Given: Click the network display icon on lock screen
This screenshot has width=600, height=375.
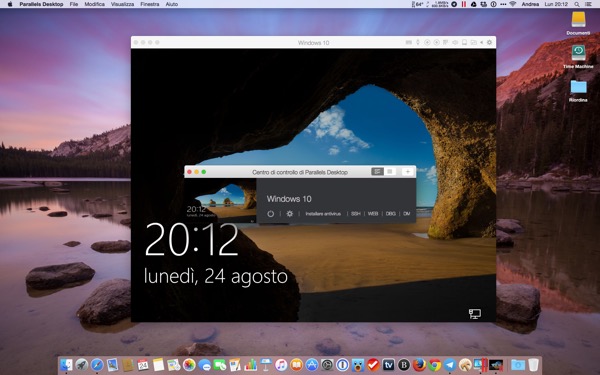Looking at the screenshot, I should [474, 314].
